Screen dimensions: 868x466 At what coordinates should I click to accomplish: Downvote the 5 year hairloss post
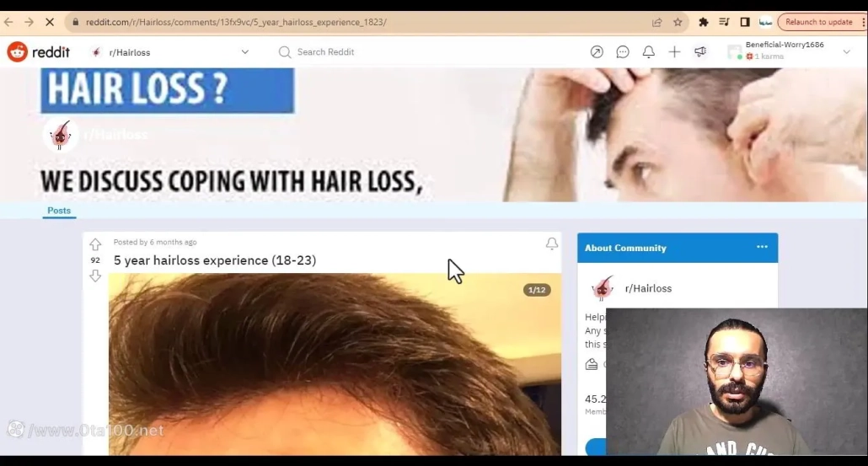tap(95, 276)
